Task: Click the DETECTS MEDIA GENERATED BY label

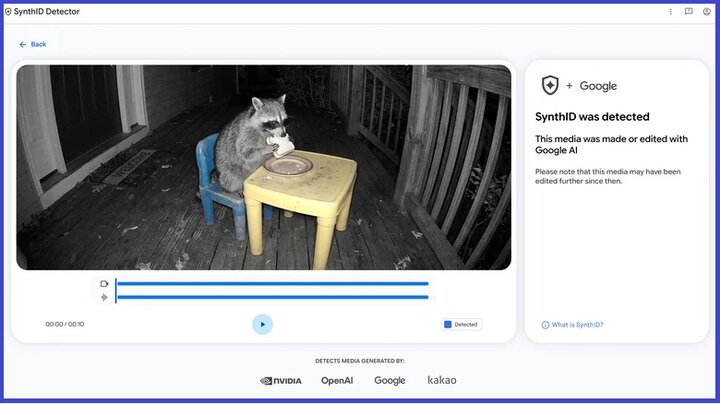Action: 360,361
